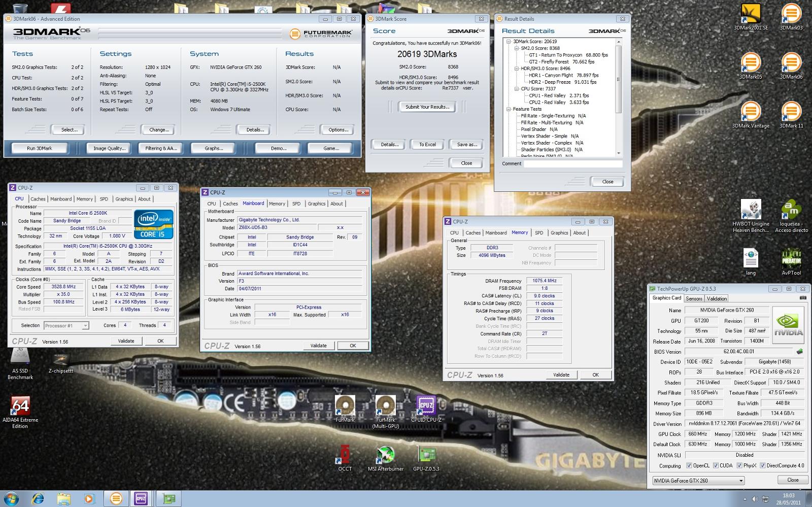Open About tab in CPU-Z CPU window
812x507 pixels.
click(x=144, y=199)
